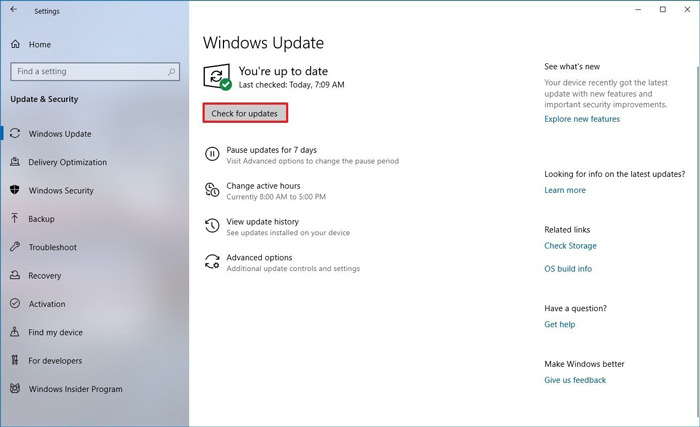The image size is (700, 427).
Task: Open the Recovery settings page
Action: (45, 276)
